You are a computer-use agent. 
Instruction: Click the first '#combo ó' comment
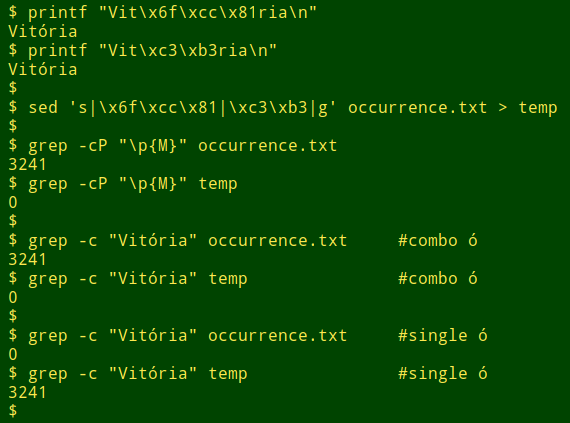438,241
